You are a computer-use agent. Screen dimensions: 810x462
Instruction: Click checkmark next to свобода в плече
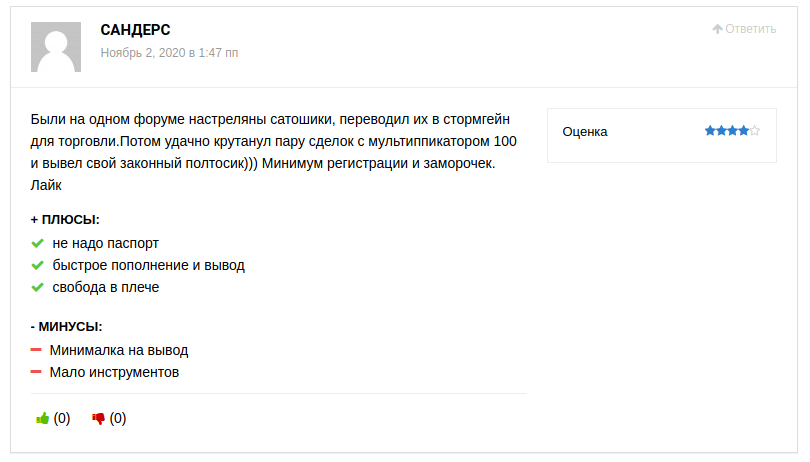pos(37,287)
